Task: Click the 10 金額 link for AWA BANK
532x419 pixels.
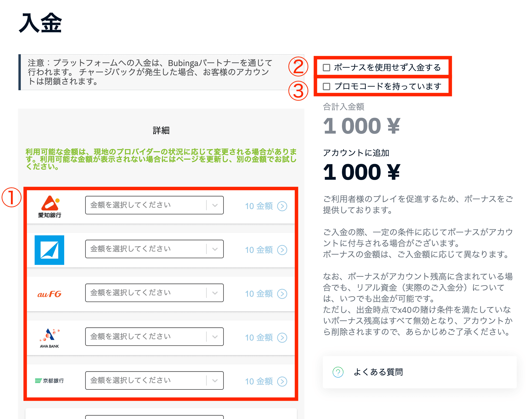Action: click(x=259, y=338)
